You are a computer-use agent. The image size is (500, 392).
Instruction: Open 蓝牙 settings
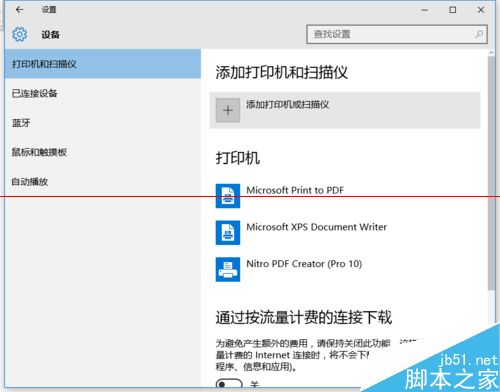coord(103,123)
